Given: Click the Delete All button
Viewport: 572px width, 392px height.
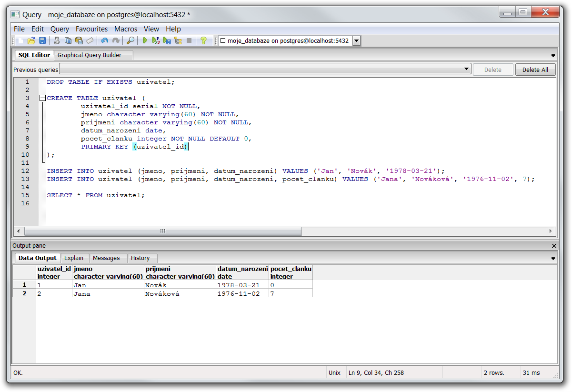Looking at the screenshot, I should coord(535,70).
